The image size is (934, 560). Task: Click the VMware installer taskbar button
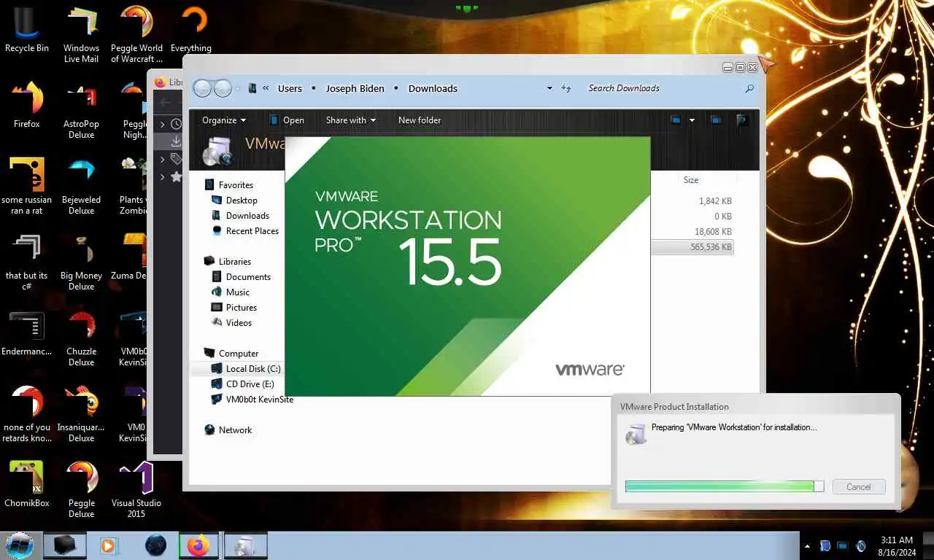[246, 545]
